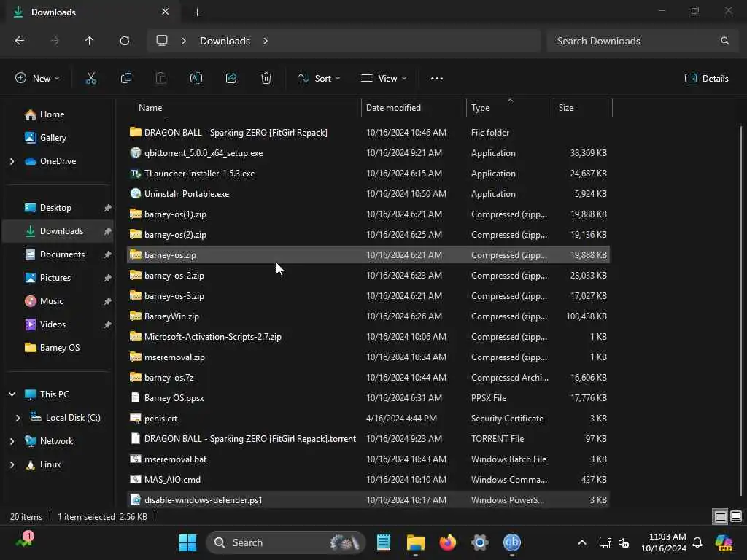
Task: Open the Barney OS folder shortcut
Action: [60, 348]
